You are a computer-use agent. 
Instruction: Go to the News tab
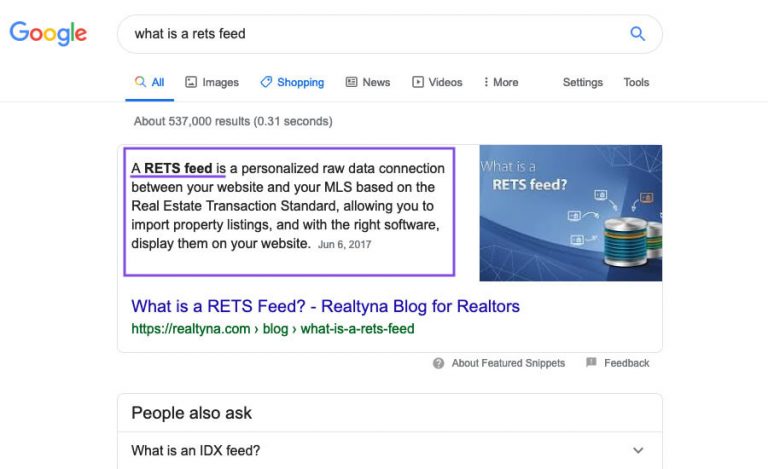(x=368, y=82)
